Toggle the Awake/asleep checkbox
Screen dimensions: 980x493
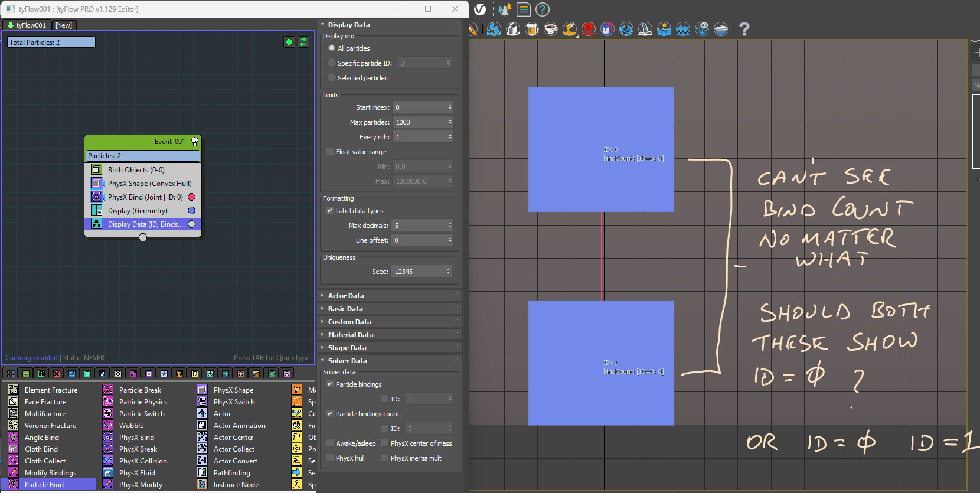coord(330,443)
